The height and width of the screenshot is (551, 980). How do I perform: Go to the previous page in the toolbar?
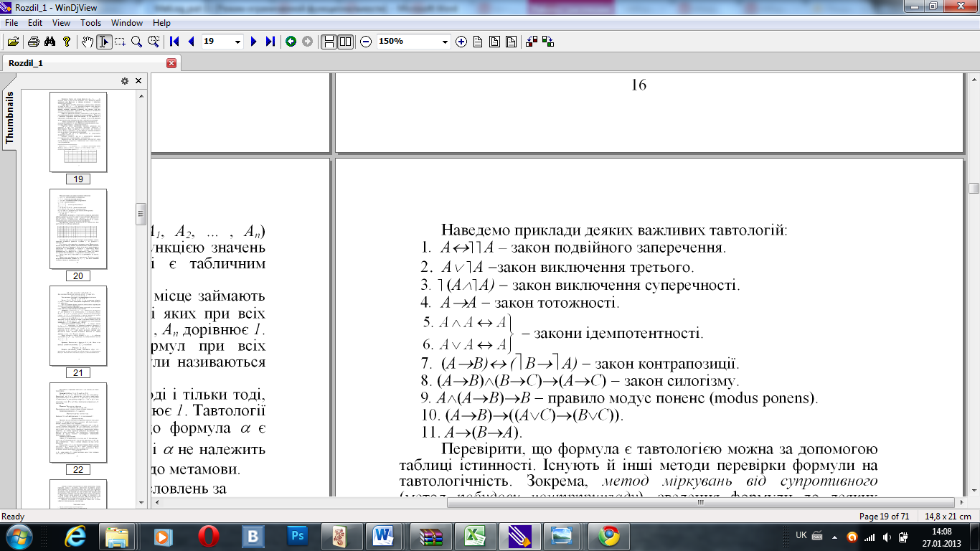(191, 42)
